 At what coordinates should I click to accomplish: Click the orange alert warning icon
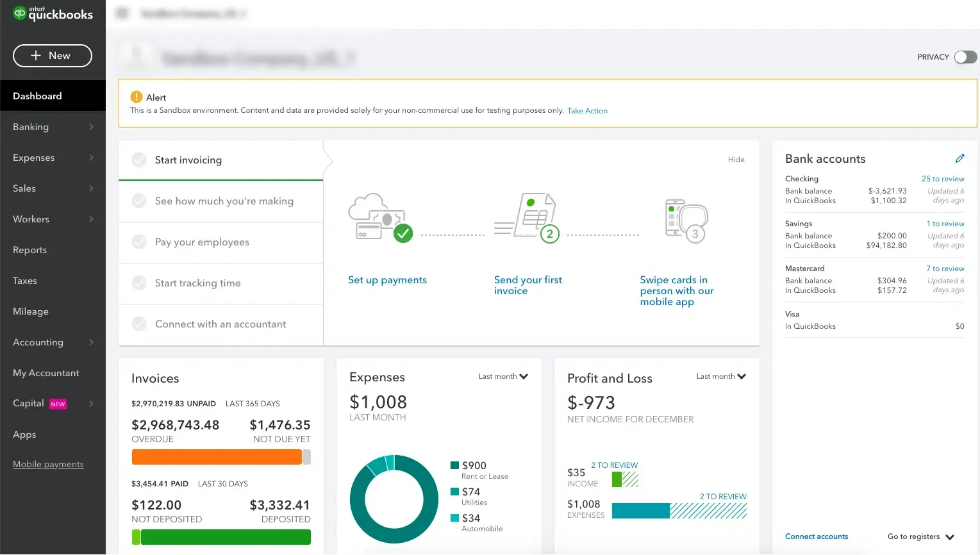[x=136, y=97]
